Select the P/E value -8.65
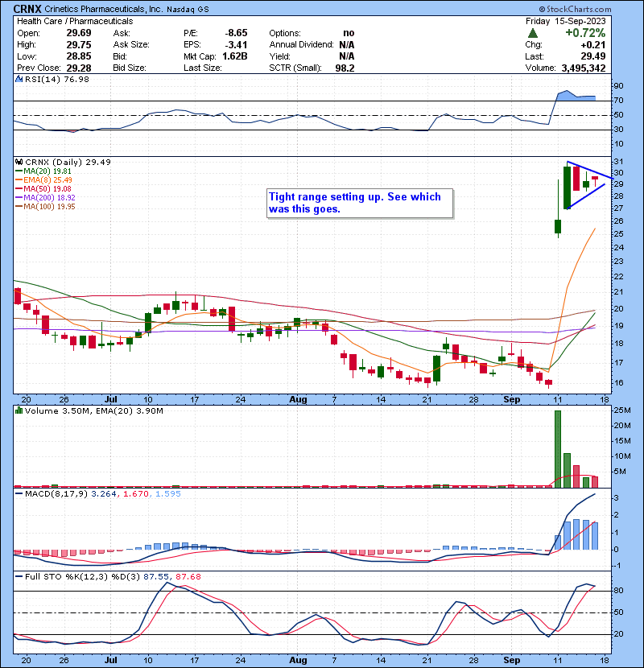 (236, 33)
